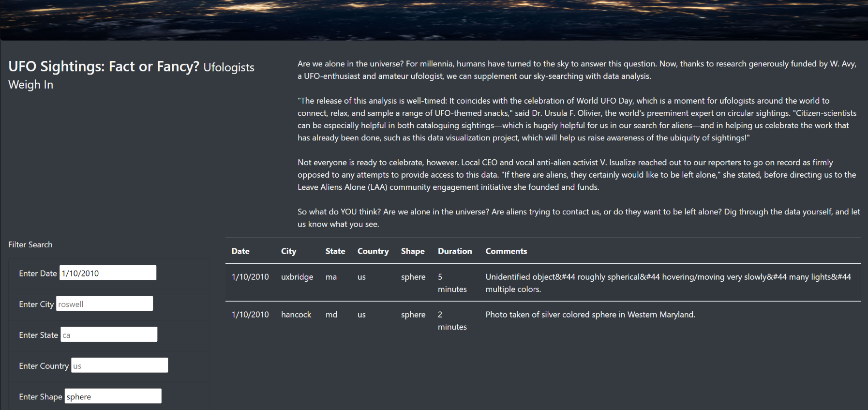
Task: Click the Date input field showing 1/10/2010
Action: coord(107,273)
